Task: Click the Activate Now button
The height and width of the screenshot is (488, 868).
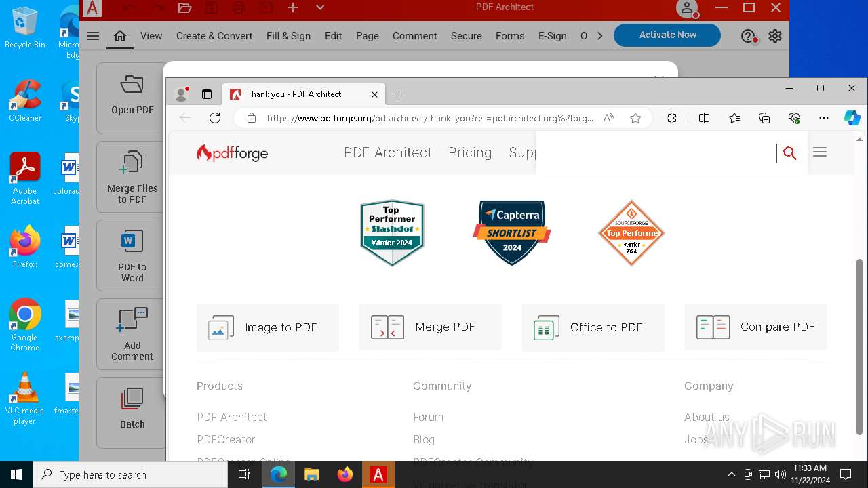Action: click(667, 35)
